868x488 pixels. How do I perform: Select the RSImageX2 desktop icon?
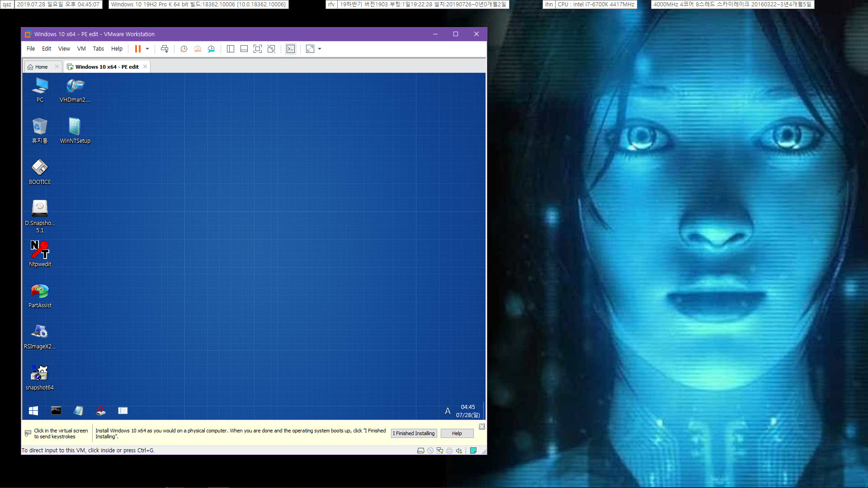pos(40,337)
